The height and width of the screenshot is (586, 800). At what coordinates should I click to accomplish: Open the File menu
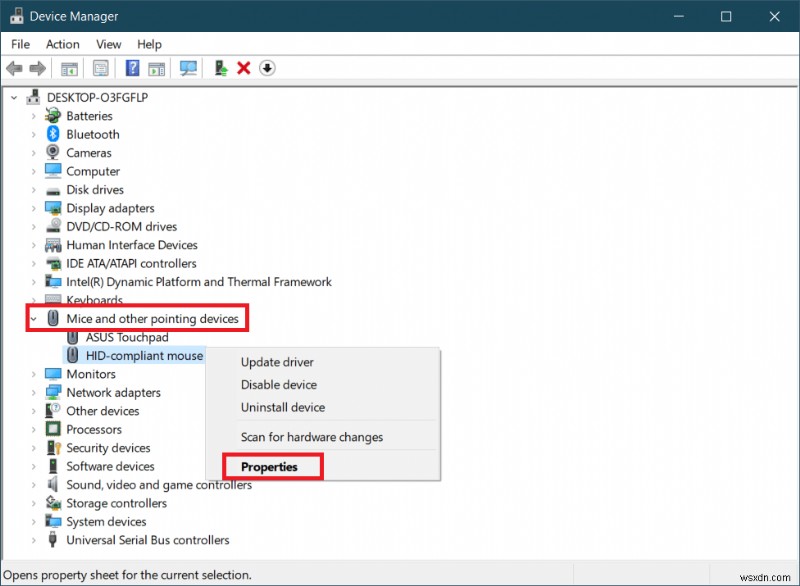point(20,44)
